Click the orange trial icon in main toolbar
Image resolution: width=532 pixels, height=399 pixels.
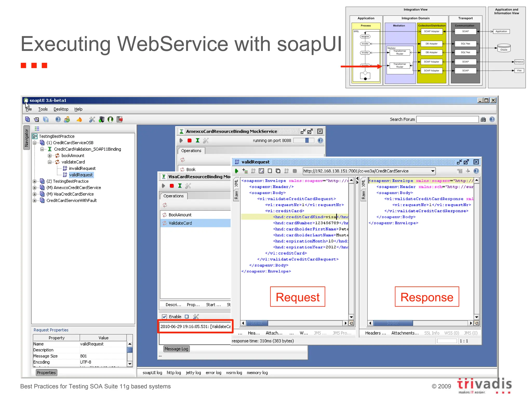[79, 119]
